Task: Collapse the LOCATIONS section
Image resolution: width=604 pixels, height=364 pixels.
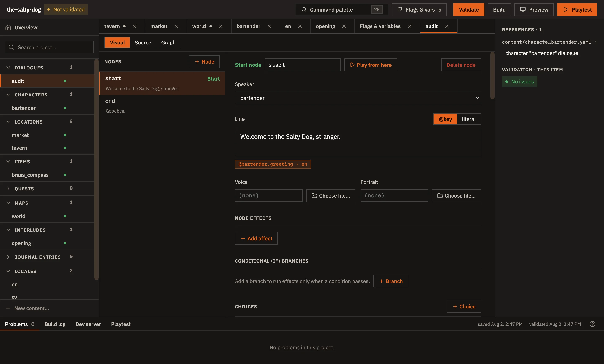Action: [8, 122]
